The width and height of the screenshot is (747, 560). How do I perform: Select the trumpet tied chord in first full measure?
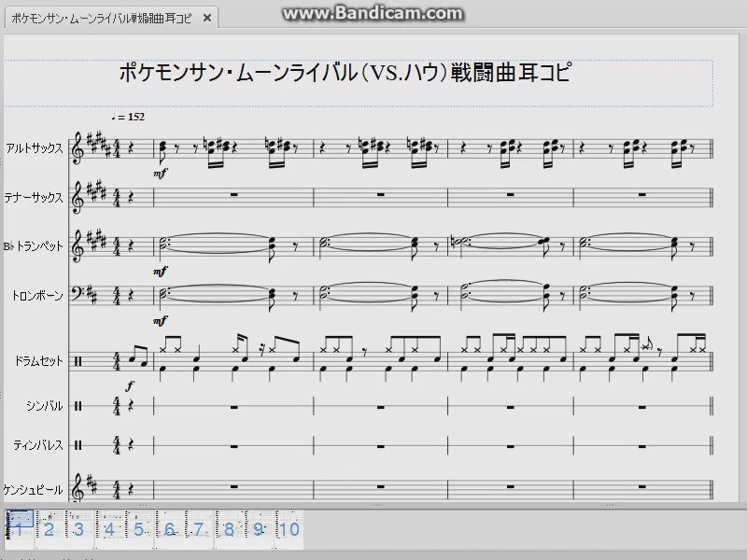[x=162, y=244]
